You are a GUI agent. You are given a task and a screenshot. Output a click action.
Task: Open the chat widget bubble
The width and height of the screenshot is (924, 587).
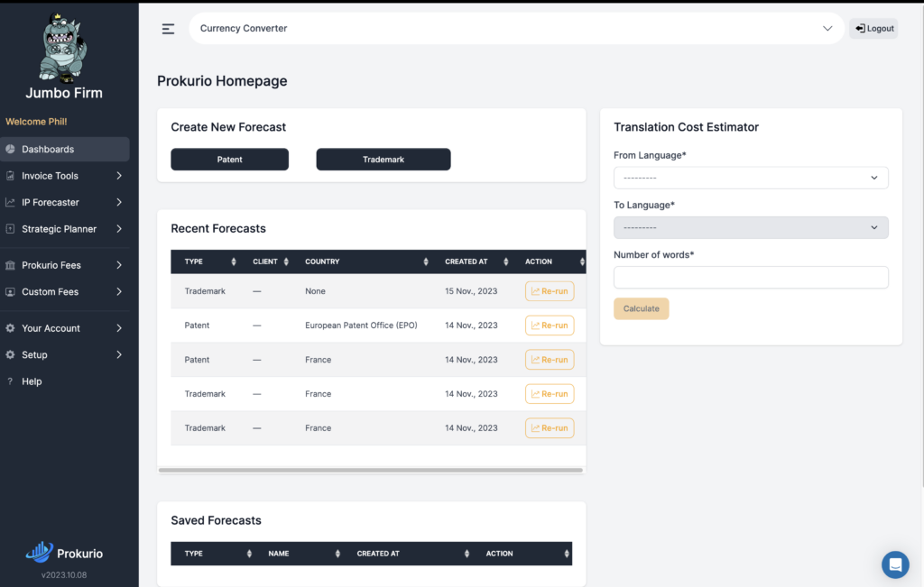pyautogui.click(x=895, y=564)
